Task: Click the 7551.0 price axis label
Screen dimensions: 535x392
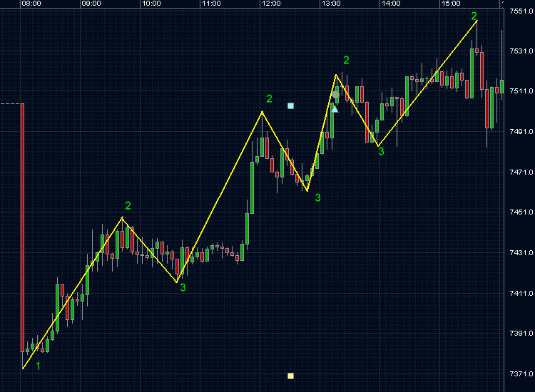Action: point(521,11)
